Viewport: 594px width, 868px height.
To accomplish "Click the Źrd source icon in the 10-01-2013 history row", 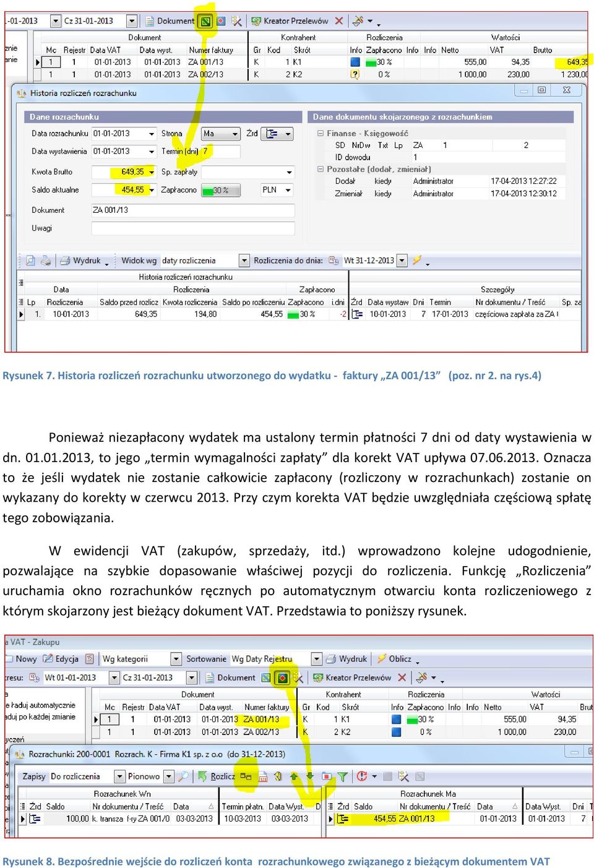I will (358, 314).
